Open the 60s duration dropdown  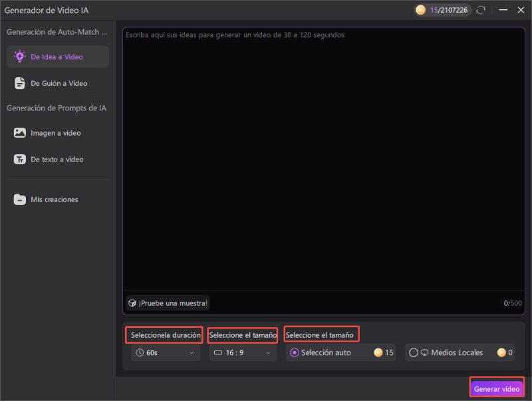click(164, 352)
